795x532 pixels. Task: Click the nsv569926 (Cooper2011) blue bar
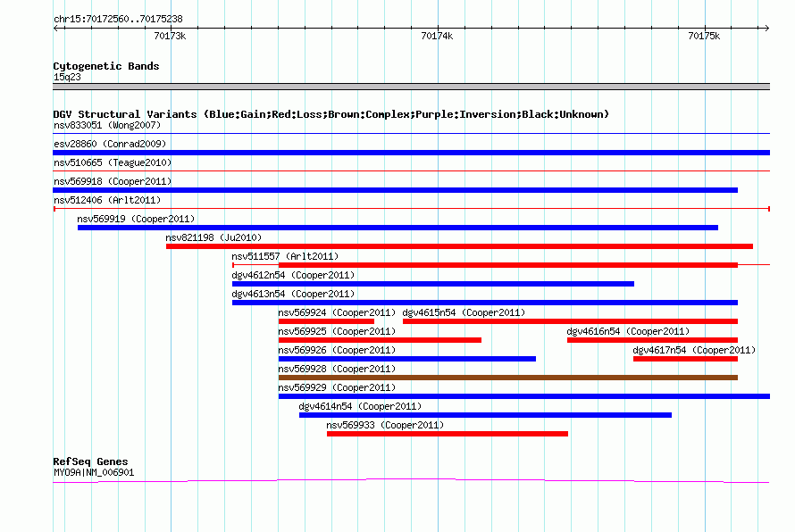click(407, 359)
